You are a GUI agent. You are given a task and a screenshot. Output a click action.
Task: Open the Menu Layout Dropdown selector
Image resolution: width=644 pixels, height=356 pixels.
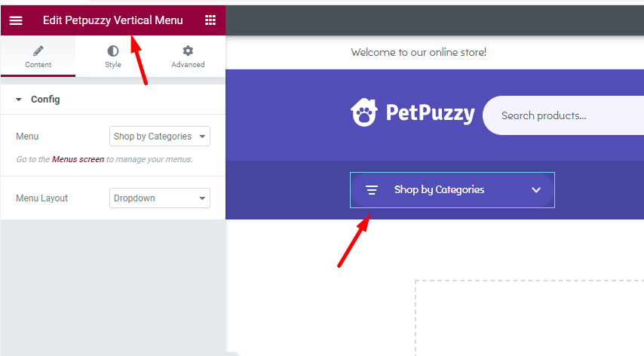(160, 198)
